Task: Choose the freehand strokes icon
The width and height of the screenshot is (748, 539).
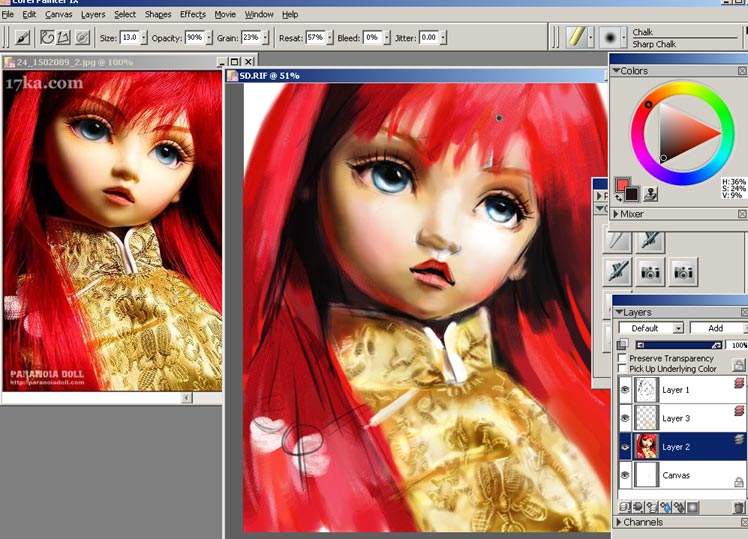Action: 47,37
